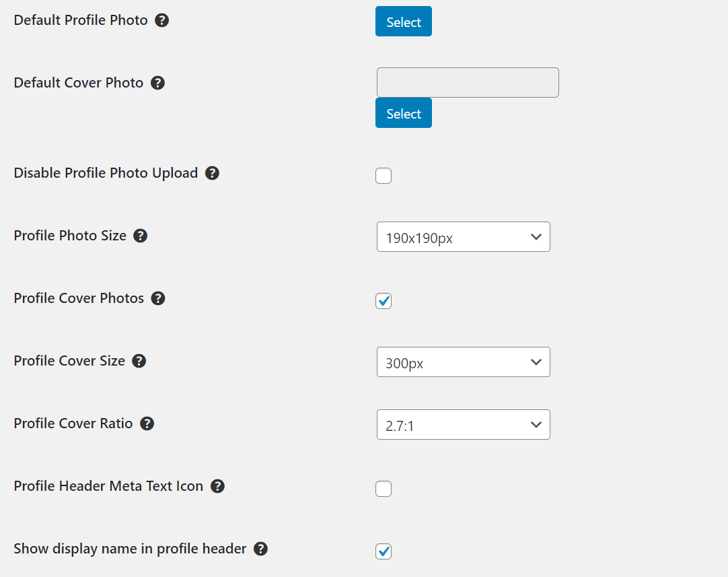Open the Profile Photo Size dropdown

[x=463, y=236]
